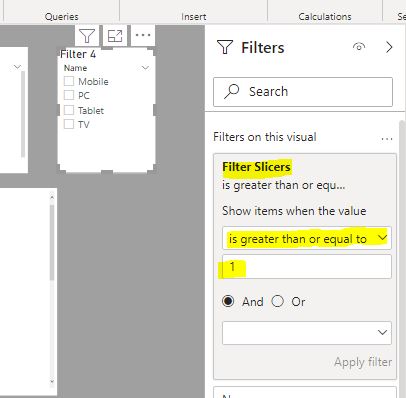Click chevron on the cut-off left slicer

coord(17,67)
